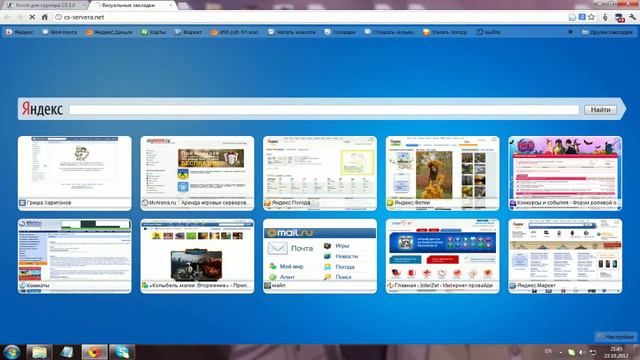Open Яндекс Маркет visual bookmark thumbnail
Viewport: 640px width, 360px height.
click(x=565, y=256)
